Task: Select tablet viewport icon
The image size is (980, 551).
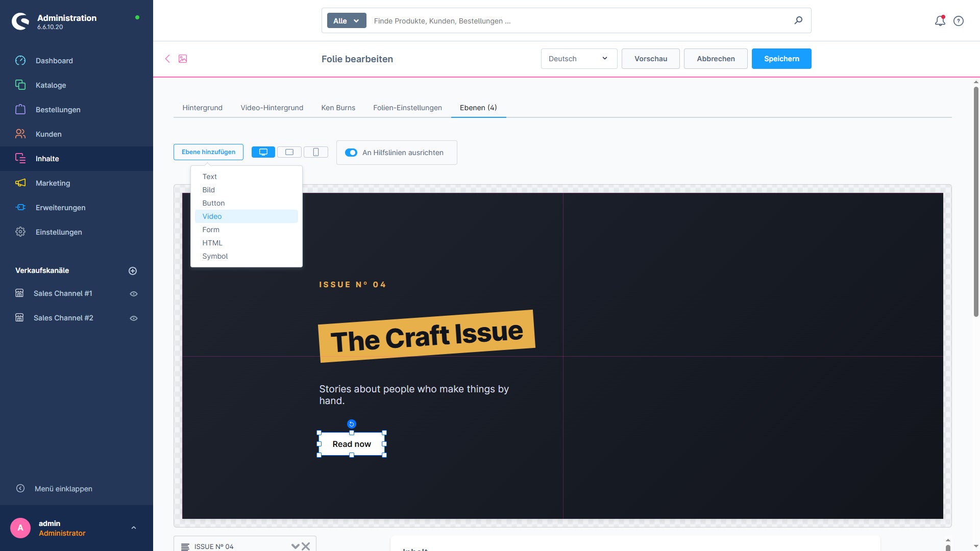Action: pyautogui.click(x=289, y=152)
